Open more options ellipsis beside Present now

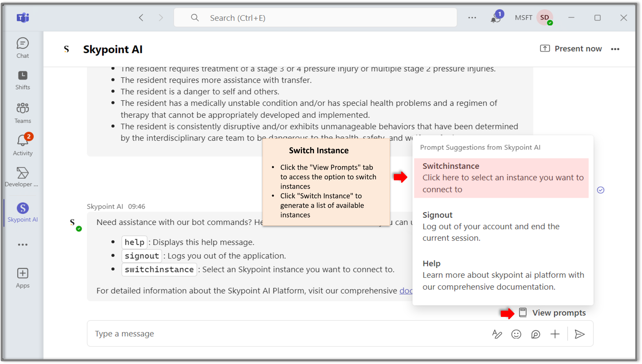(x=615, y=49)
